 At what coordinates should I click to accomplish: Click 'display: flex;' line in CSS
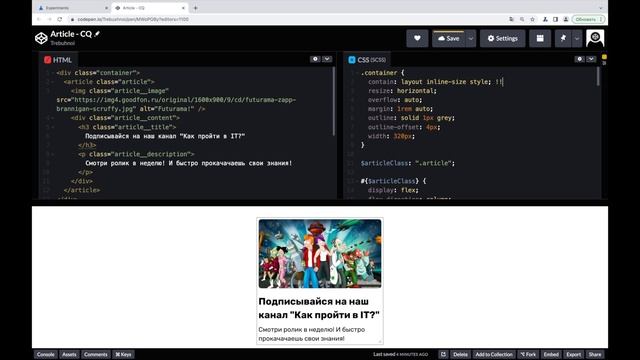pyautogui.click(x=393, y=190)
